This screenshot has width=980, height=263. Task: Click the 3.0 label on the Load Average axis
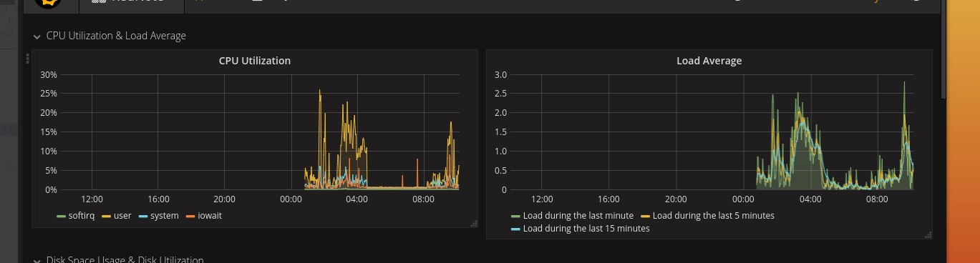pos(501,74)
